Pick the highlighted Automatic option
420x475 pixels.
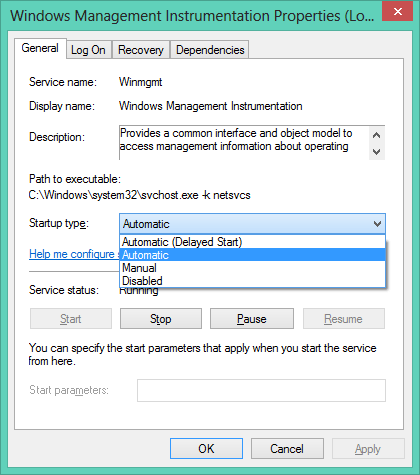252,255
